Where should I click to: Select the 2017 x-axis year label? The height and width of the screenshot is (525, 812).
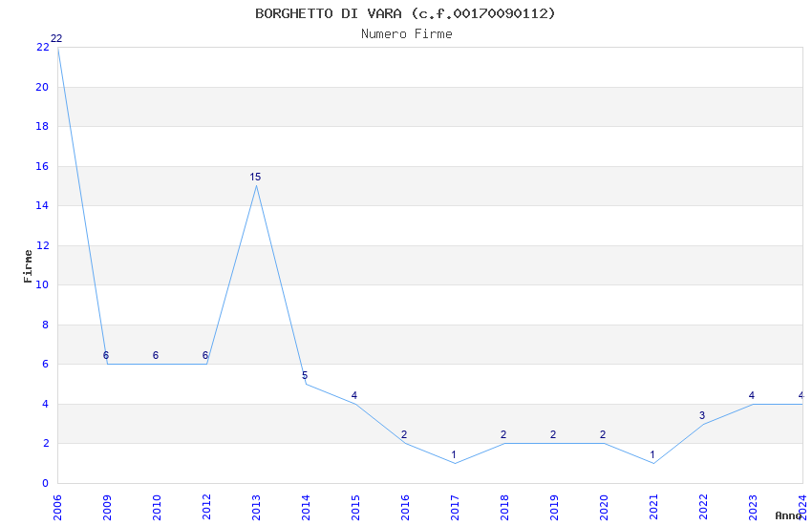[455, 508]
